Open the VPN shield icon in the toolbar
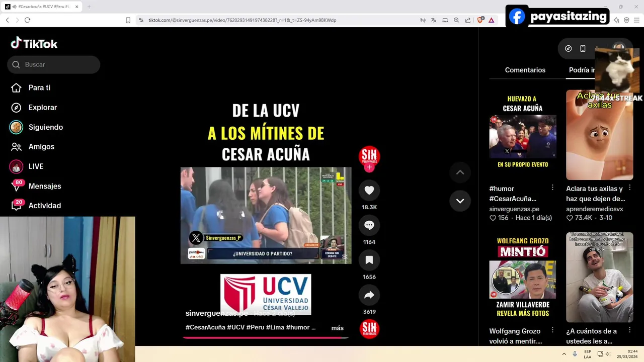The height and width of the screenshot is (362, 644). click(x=626, y=20)
